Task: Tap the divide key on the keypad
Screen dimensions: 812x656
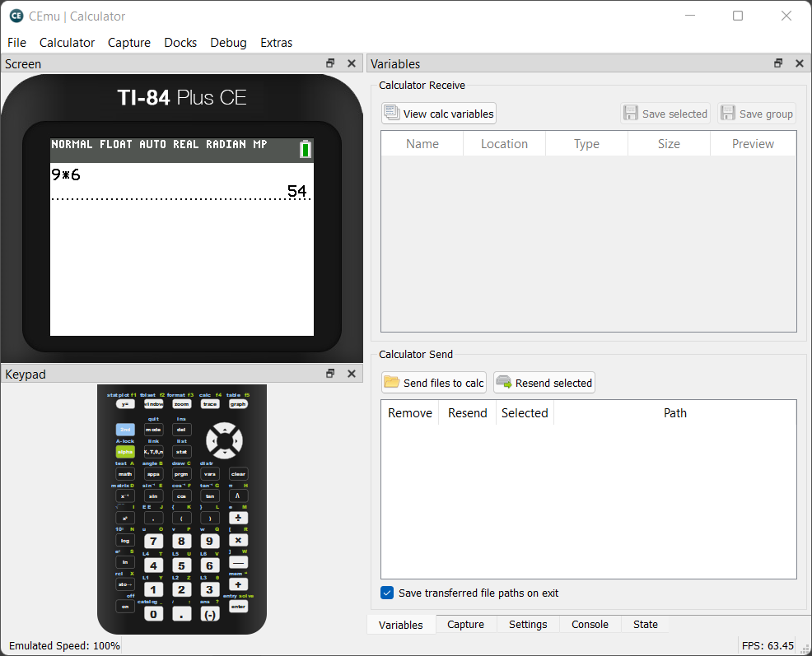Action: click(238, 518)
